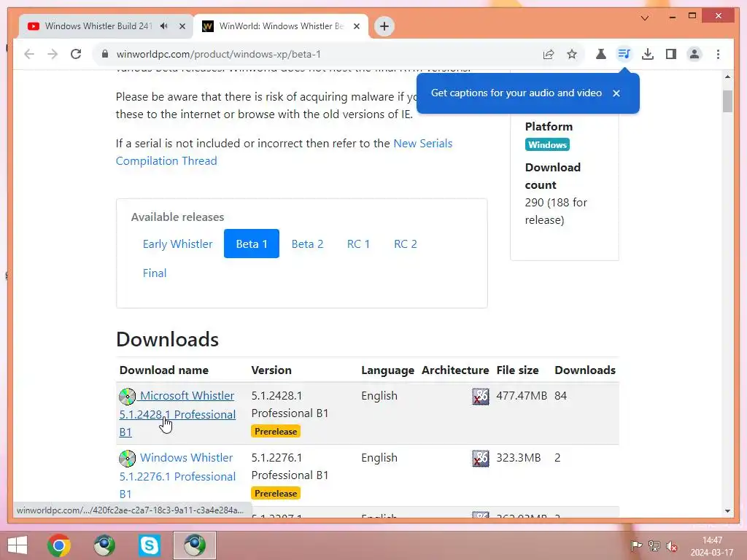Open media control toolbar icon
The width and height of the screenshot is (747, 560).
624,54
